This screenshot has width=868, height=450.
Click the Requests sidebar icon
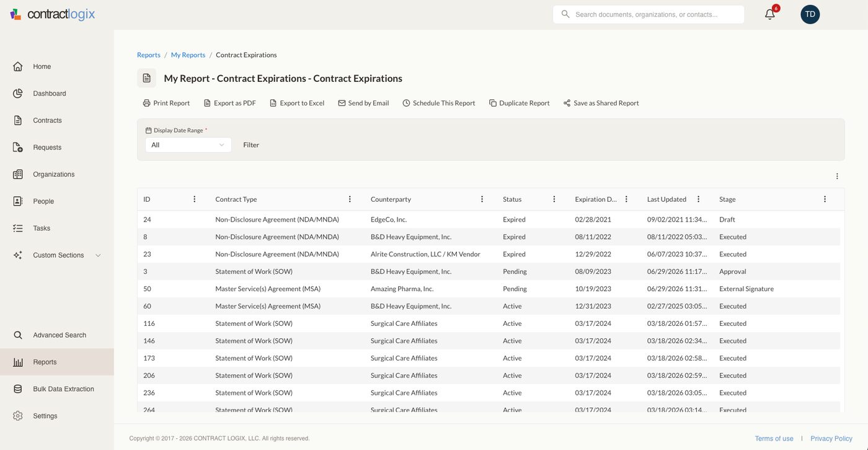click(18, 148)
